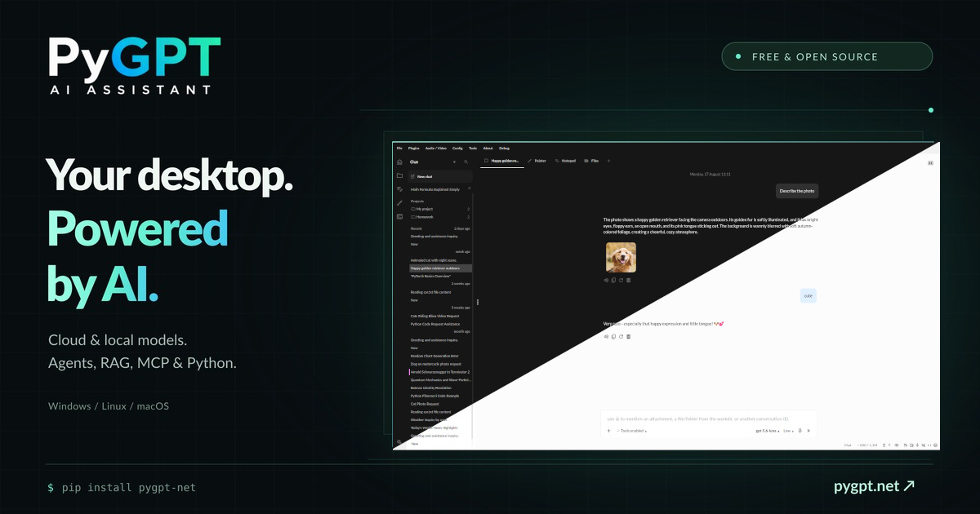The width and height of the screenshot is (980, 514).
Task: Click the 'Describe the photo' message bubble
Action: [797, 191]
